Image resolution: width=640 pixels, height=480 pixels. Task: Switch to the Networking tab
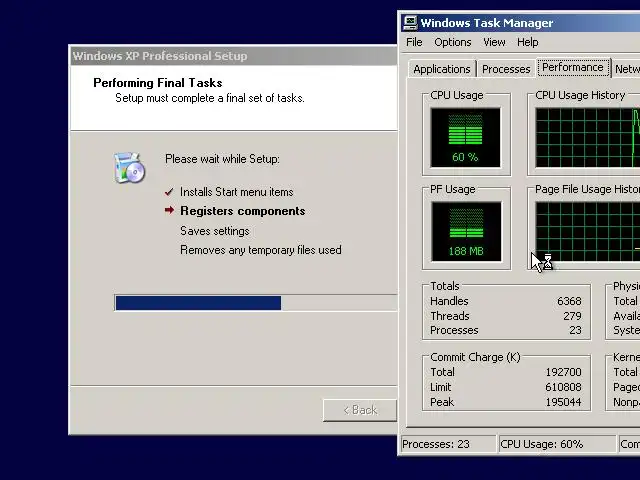(x=626, y=69)
